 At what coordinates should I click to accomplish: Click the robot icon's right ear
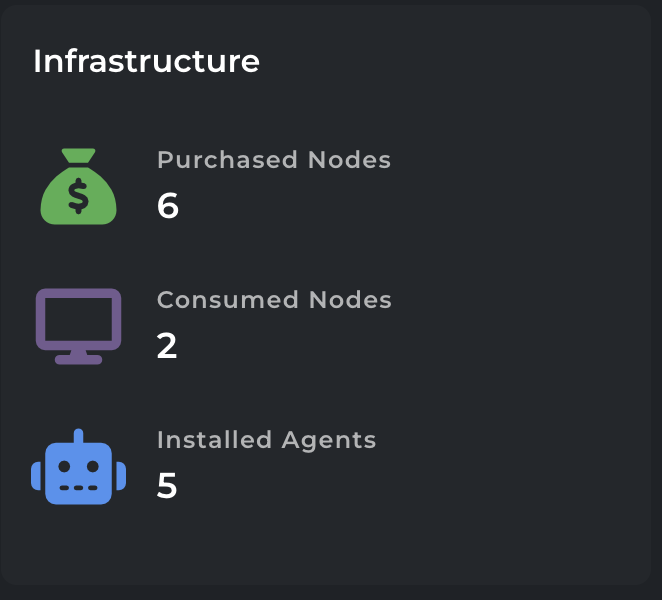pos(121,476)
